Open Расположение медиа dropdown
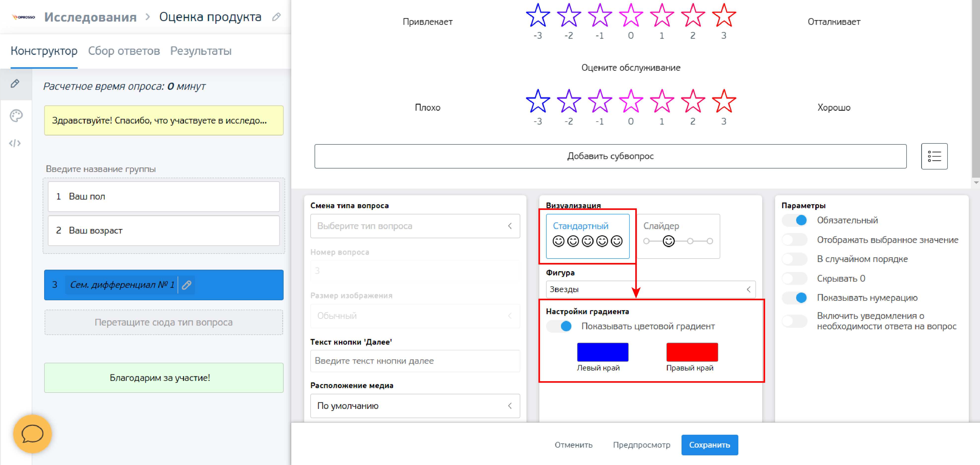The image size is (980, 465). 415,406
